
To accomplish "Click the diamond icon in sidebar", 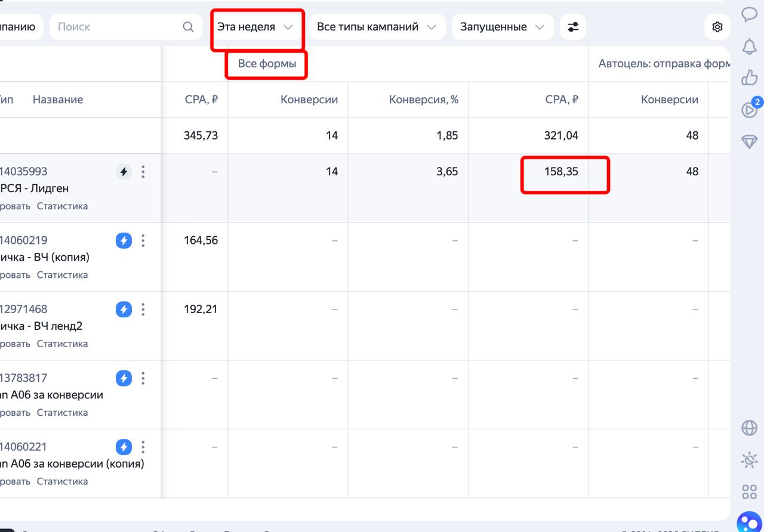I will pyautogui.click(x=749, y=141).
